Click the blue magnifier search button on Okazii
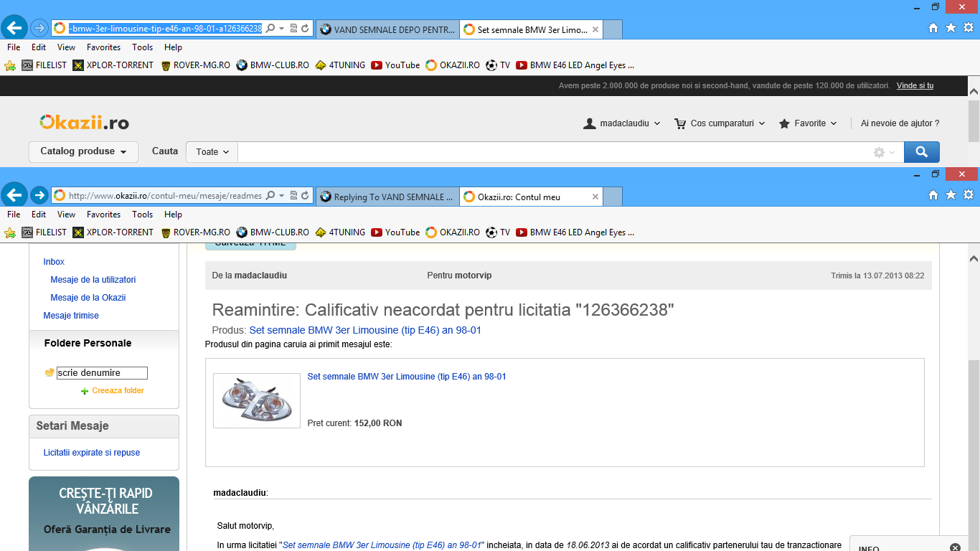Viewport: 980px width, 551px height. [921, 152]
